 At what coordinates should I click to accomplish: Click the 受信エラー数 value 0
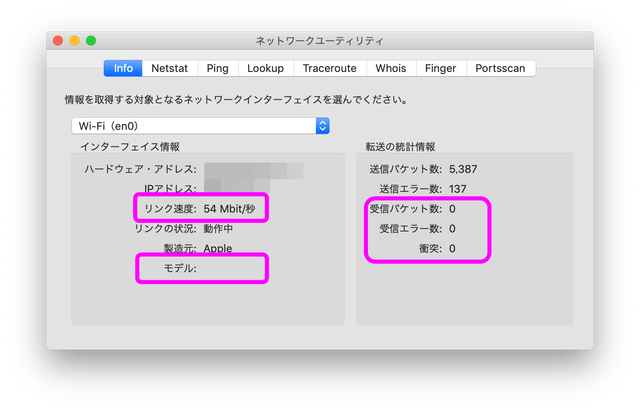pos(452,229)
